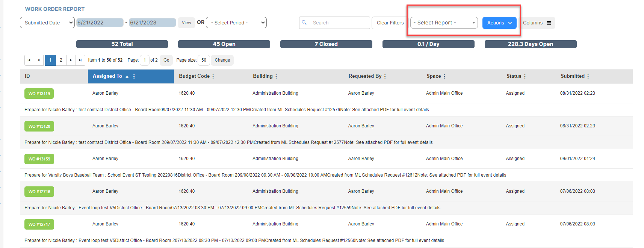Open work order WO #13120
Image resolution: width=644 pixels, height=248 pixels.
click(x=39, y=126)
